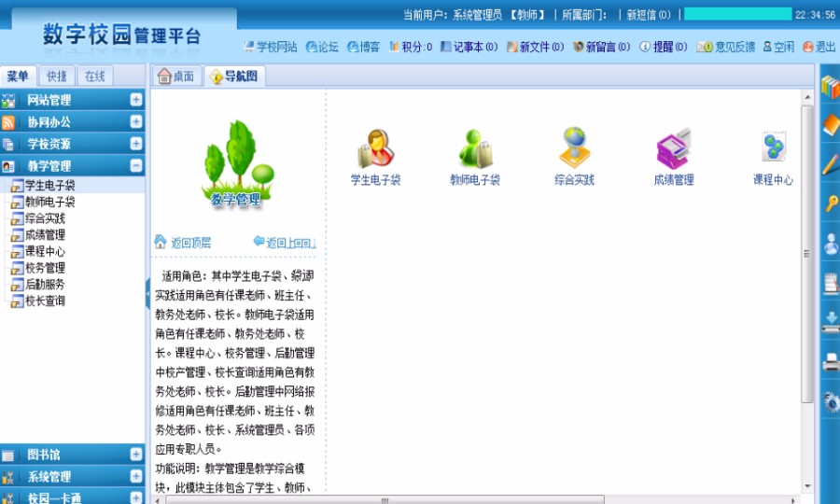840x504 pixels.
Task: Click the scroll up arrow of content pane
Action: 807,97
